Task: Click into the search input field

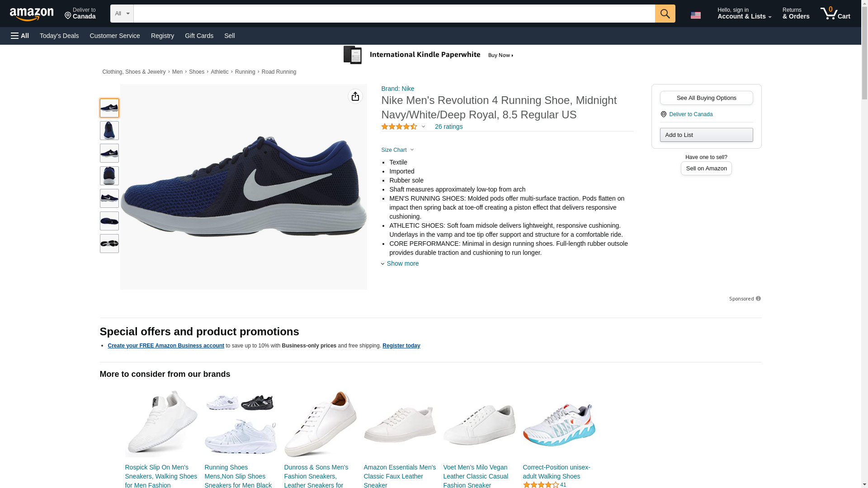Action: point(394,14)
